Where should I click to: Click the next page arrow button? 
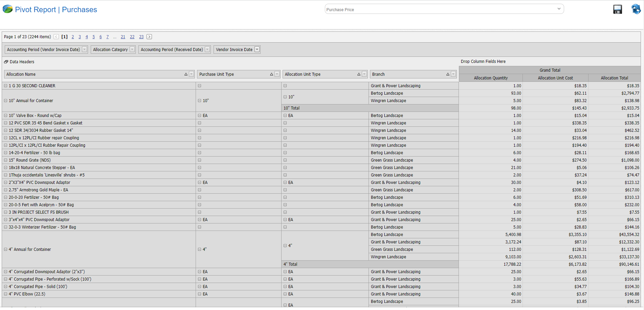point(149,37)
